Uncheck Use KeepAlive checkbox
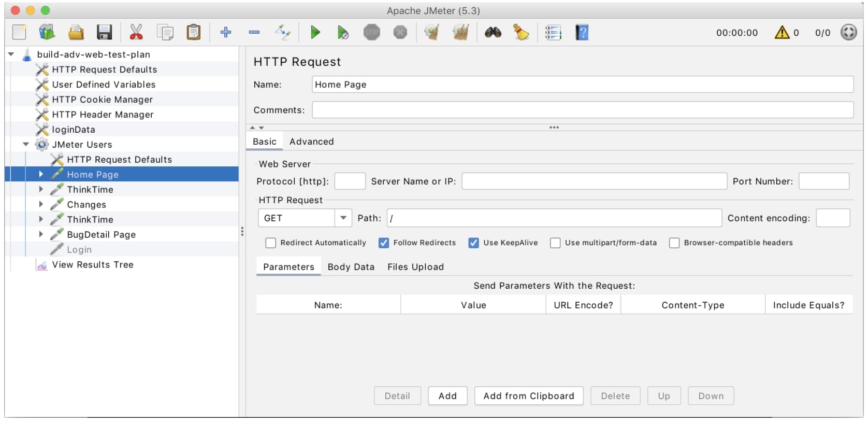The image size is (868, 423). click(x=474, y=243)
